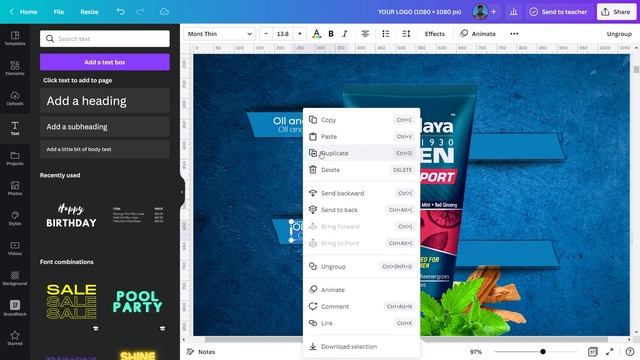Screen dimensions: 640x360
Task: Choose Send to back from the context menu
Action: pyautogui.click(x=362, y=210)
